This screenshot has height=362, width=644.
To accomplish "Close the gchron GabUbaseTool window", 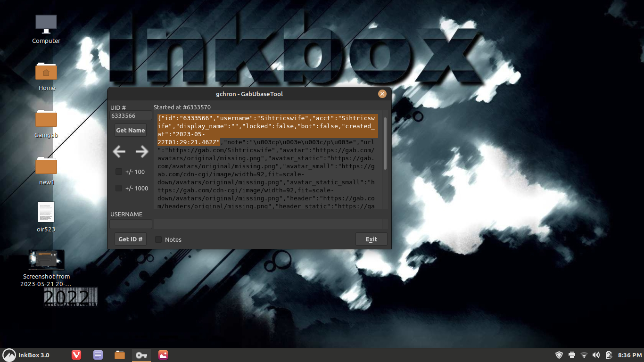I will pyautogui.click(x=382, y=94).
